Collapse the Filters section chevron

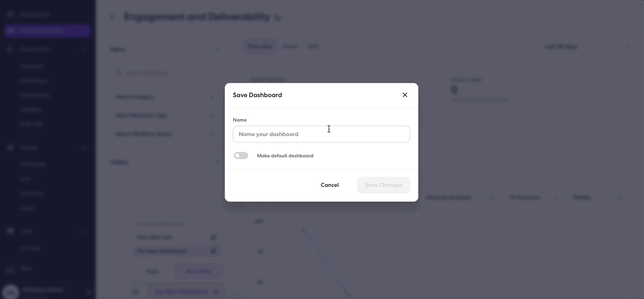tap(217, 50)
